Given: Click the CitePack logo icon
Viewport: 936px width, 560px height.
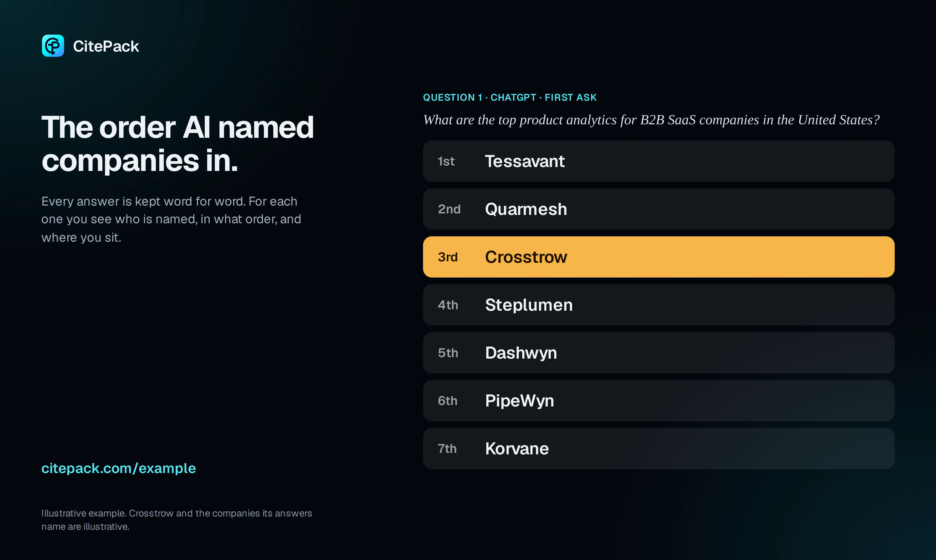Looking at the screenshot, I should pos(53,46).
